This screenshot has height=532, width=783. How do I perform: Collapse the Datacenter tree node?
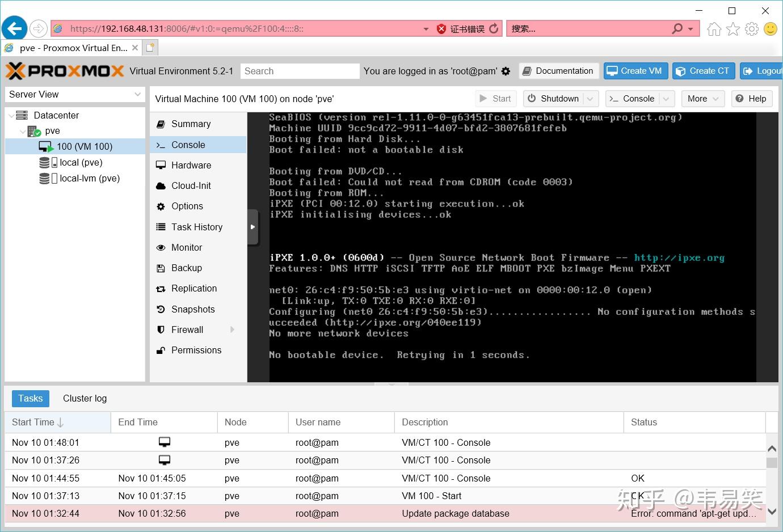tap(11, 115)
